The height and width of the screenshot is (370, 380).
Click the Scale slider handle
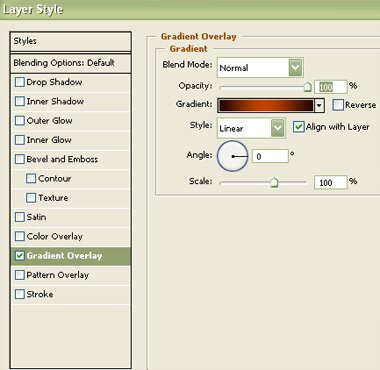pyautogui.click(x=274, y=183)
